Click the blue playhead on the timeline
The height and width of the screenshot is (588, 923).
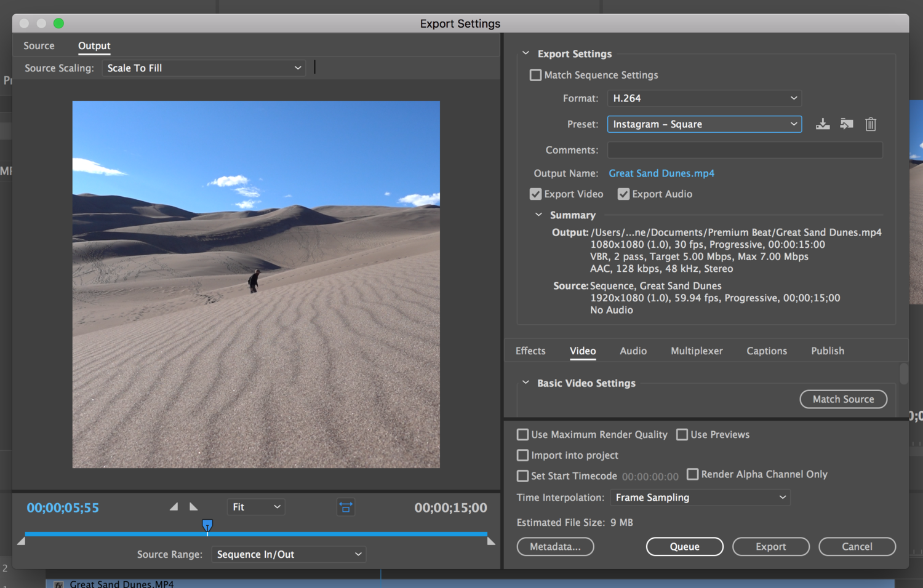coord(207,525)
